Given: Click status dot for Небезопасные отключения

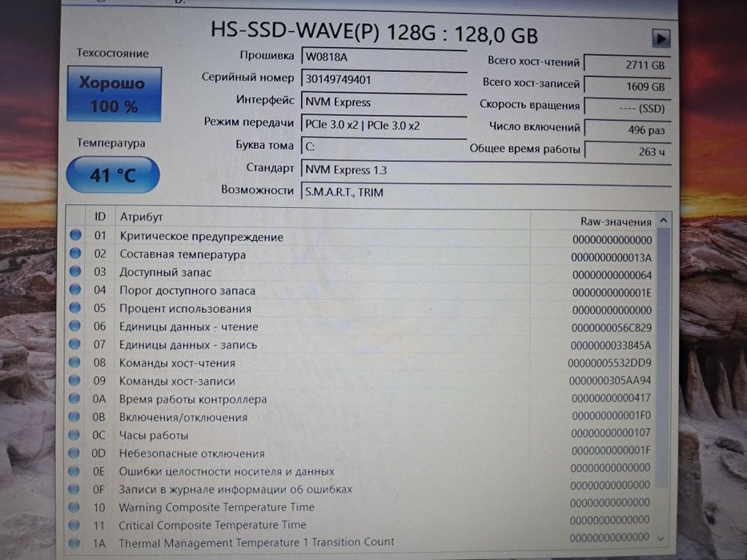Looking at the screenshot, I should tap(74, 452).
